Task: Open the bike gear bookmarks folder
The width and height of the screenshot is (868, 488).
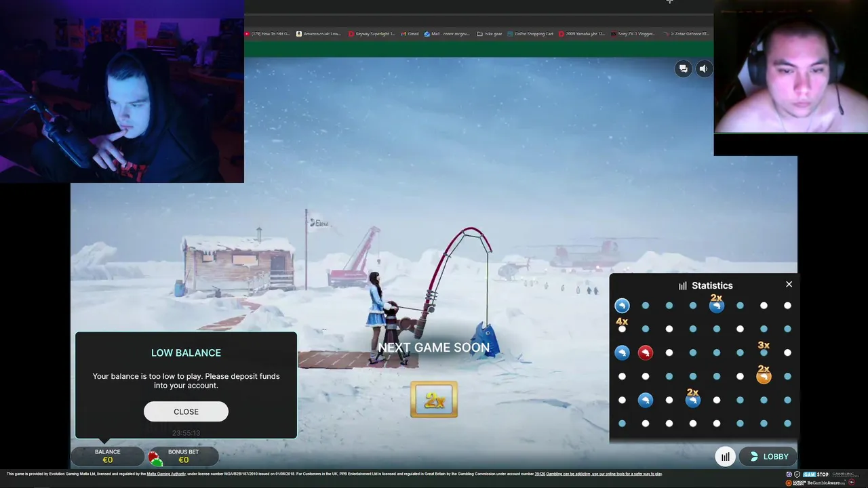Action: 490,34
